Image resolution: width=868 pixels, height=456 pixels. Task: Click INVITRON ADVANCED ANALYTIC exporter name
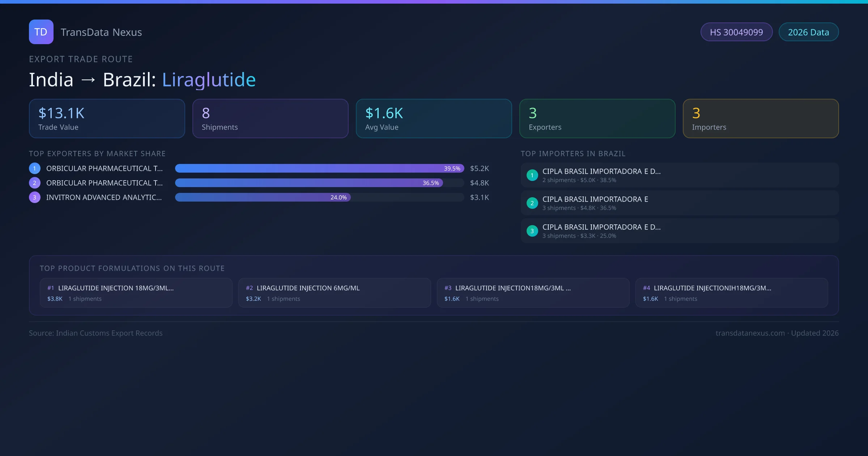point(104,197)
